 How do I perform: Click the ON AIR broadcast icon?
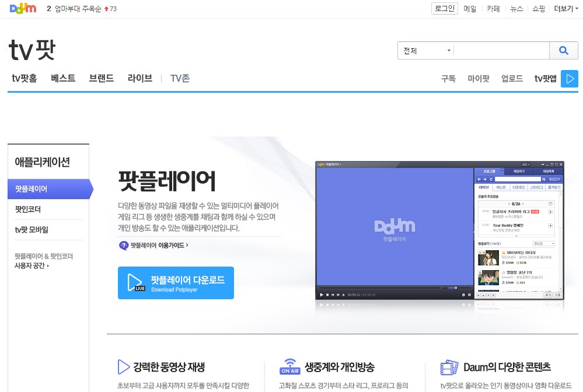tap(290, 366)
